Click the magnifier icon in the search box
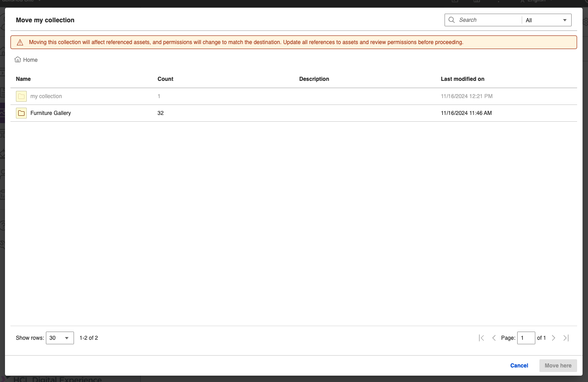The width and height of the screenshot is (588, 382). click(x=451, y=20)
